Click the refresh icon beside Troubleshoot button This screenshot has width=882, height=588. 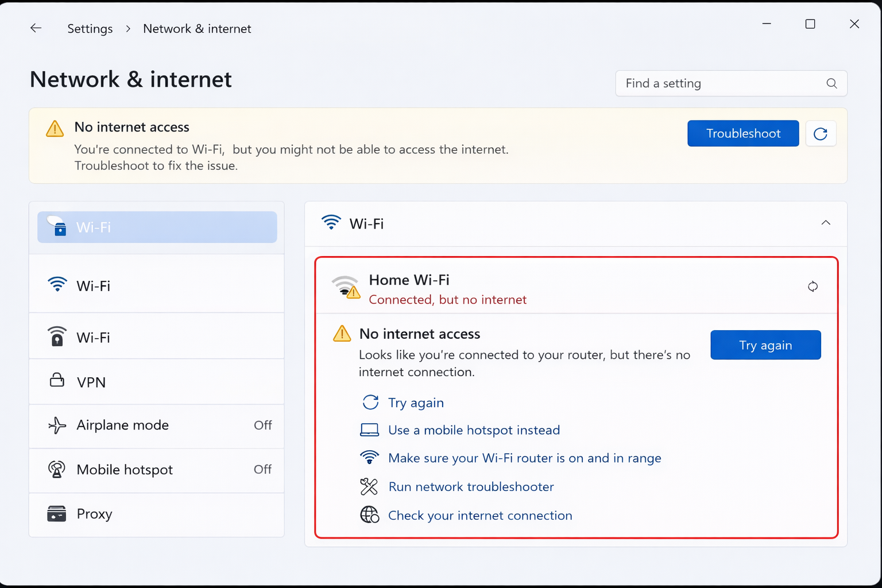pos(821,133)
